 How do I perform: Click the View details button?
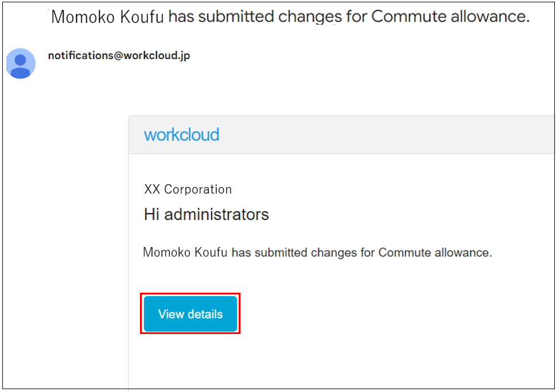190,314
